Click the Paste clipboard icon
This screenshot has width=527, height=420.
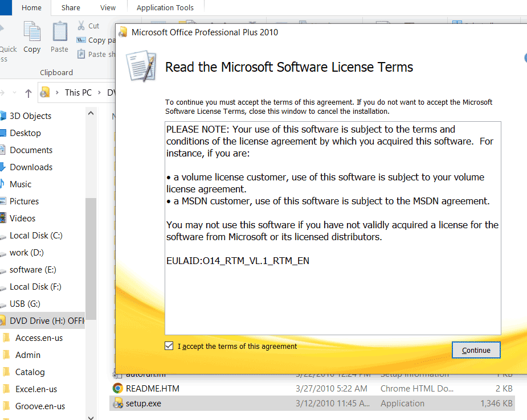(x=59, y=31)
